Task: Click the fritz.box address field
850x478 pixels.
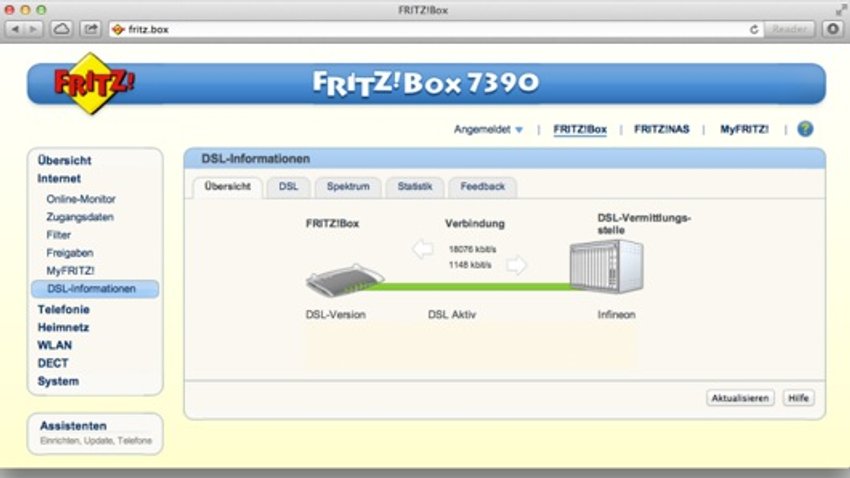Action: pos(436,29)
